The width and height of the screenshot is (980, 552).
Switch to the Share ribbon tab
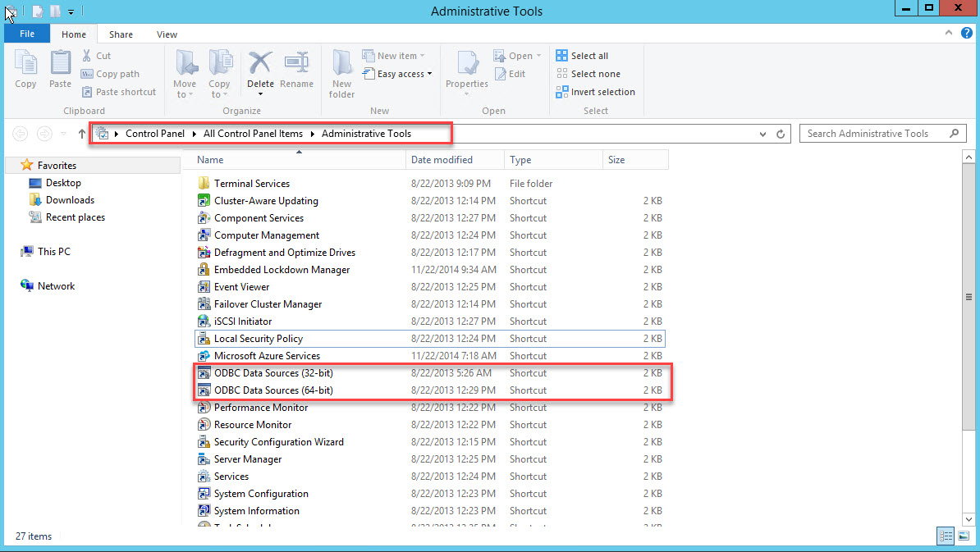pyautogui.click(x=121, y=34)
